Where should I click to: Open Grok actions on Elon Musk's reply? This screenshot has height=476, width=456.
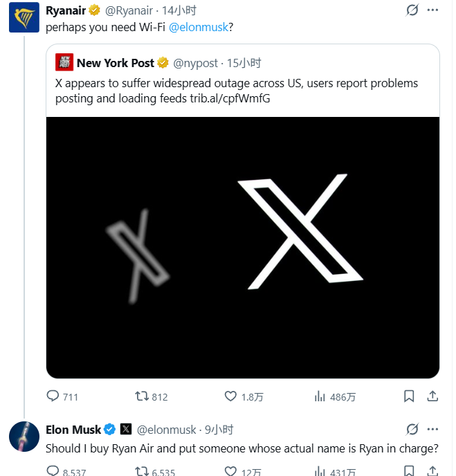point(413,430)
